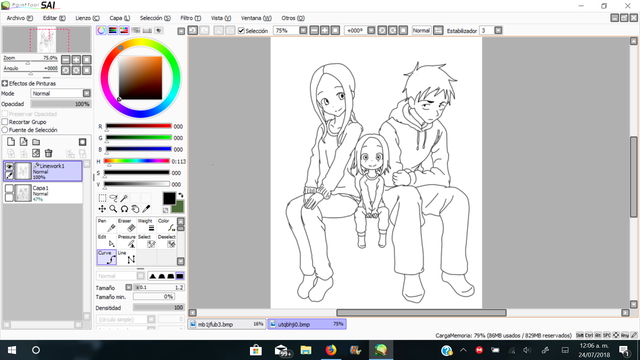Hide the Linework1 layer eye
640x360 pixels.
9,166
